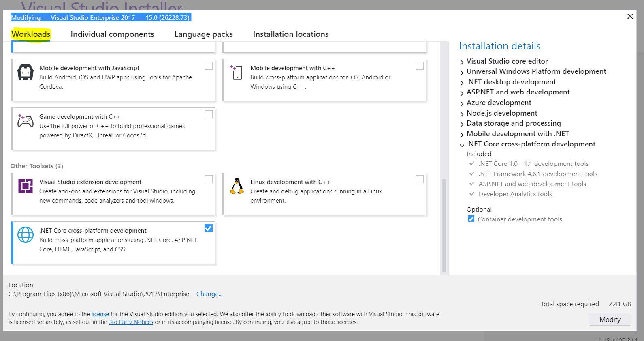644x341 pixels.
Task: Select the Linux development with C++ card
Action: [324, 194]
